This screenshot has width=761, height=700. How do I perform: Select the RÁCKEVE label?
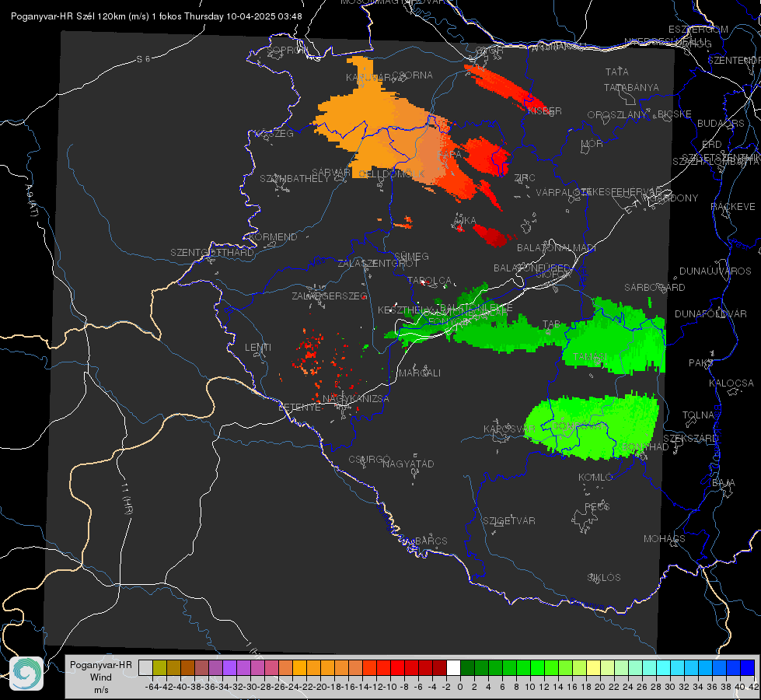pyautogui.click(x=733, y=207)
